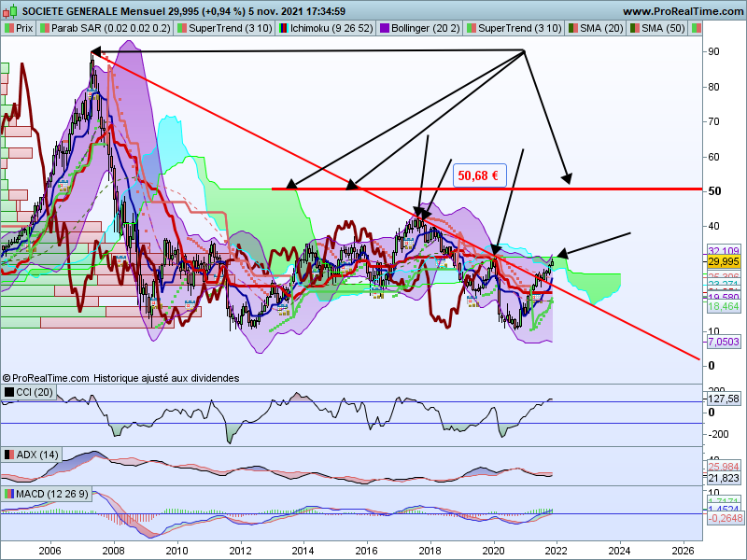Click the multicolor Ichimoku indicator icon

[284, 28]
